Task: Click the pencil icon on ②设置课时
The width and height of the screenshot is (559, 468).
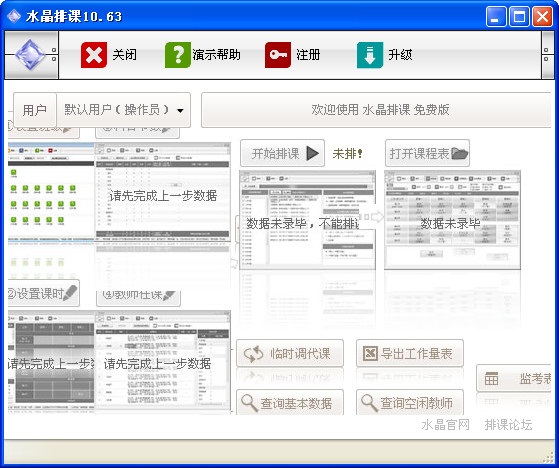Action: coord(70,293)
